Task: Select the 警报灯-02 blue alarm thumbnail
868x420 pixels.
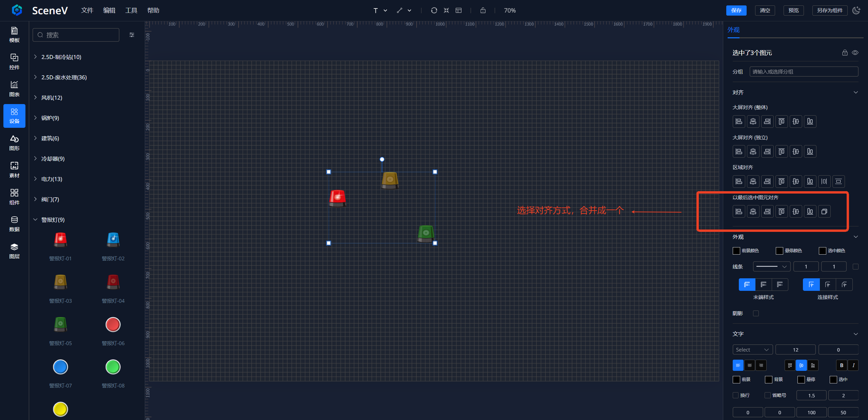Action: point(113,240)
